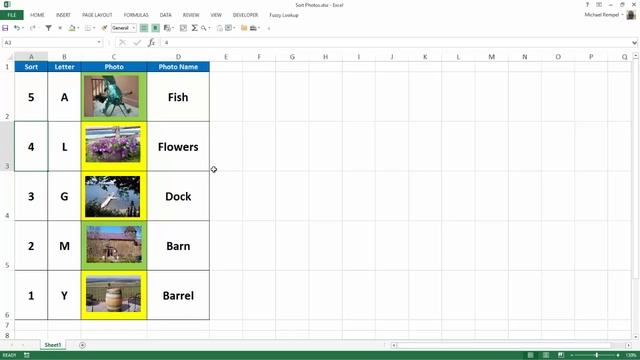This screenshot has width=640, height=360.
Task: Select the Barrel photo thumbnail
Action: coord(113,294)
